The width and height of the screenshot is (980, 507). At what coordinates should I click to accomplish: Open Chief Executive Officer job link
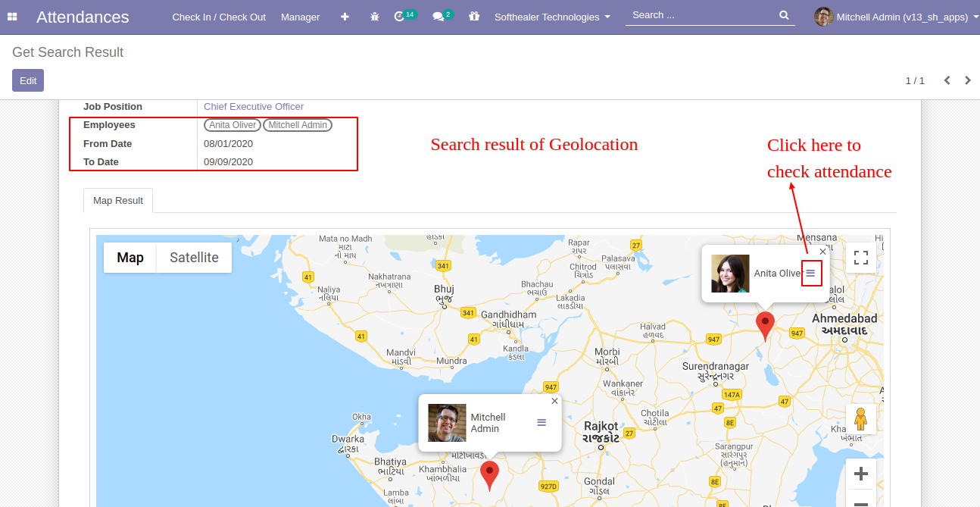point(254,107)
